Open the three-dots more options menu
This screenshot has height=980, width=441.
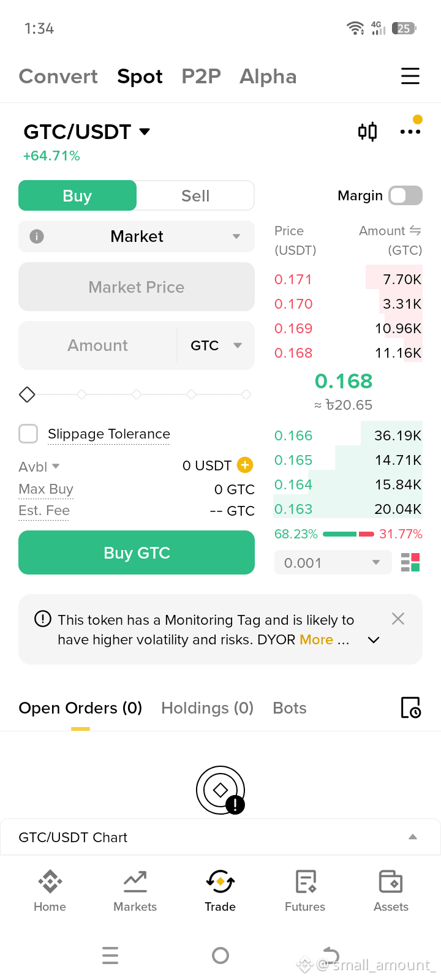coord(410,132)
